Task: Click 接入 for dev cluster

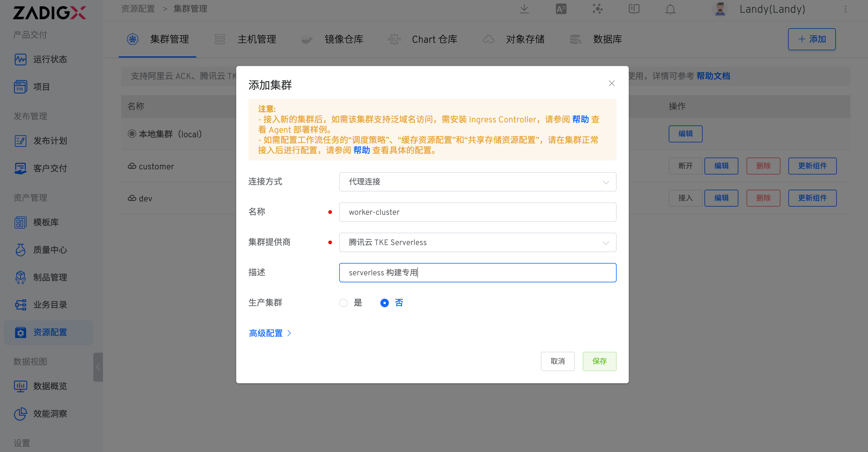Action: pos(685,198)
